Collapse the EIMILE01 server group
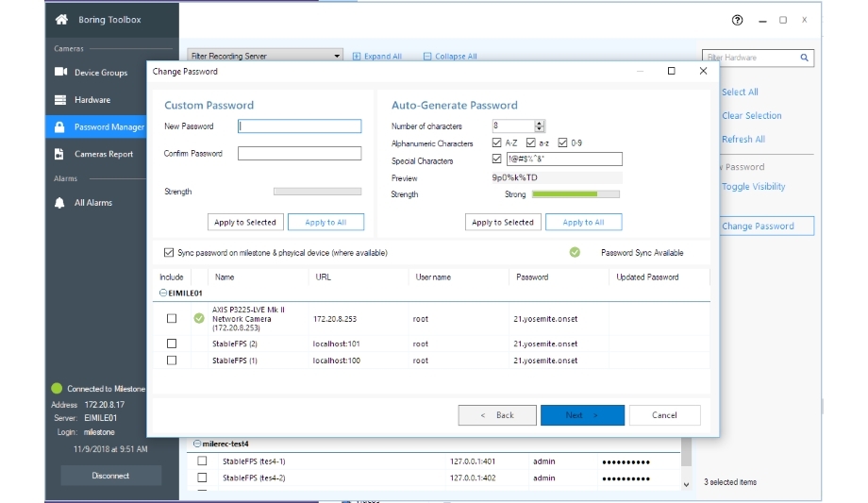The height and width of the screenshot is (503, 868). (163, 293)
